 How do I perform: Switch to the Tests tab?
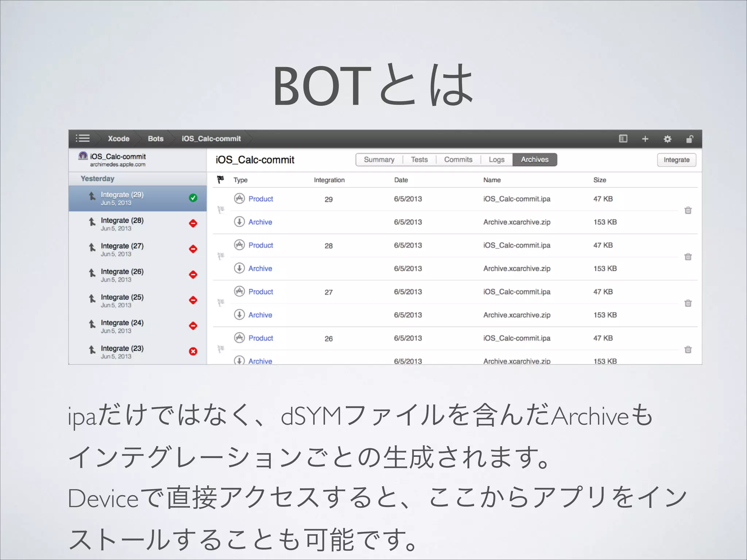coord(419,160)
